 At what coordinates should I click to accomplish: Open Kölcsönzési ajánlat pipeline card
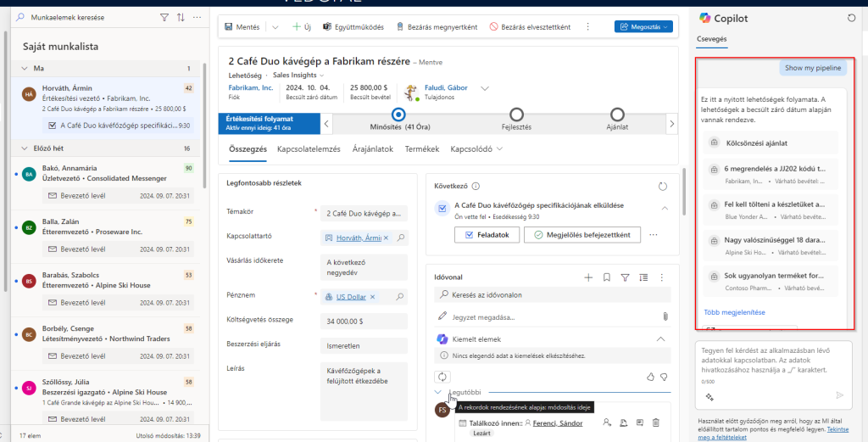771,143
